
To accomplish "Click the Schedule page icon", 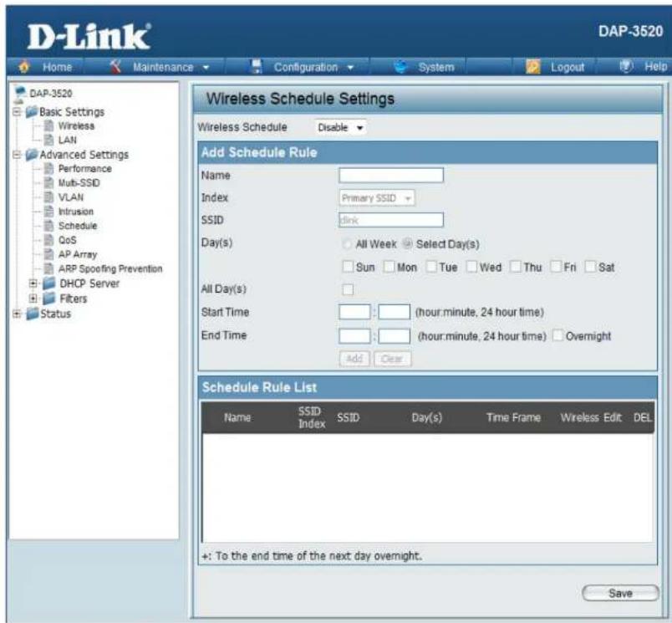I will (49, 226).
